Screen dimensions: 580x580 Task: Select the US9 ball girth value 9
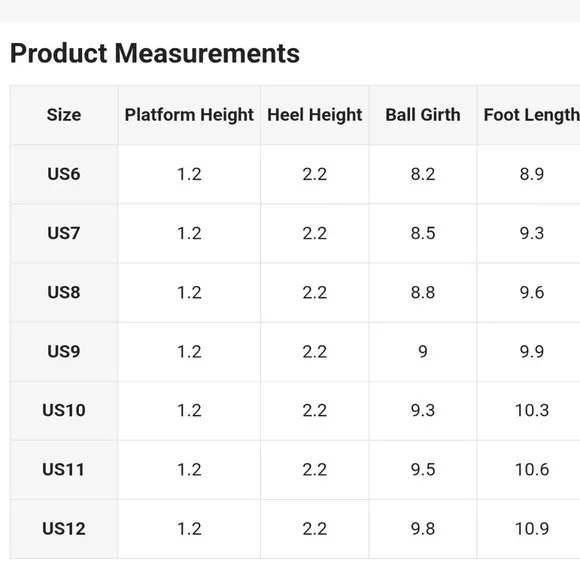(x=423, y=351)
